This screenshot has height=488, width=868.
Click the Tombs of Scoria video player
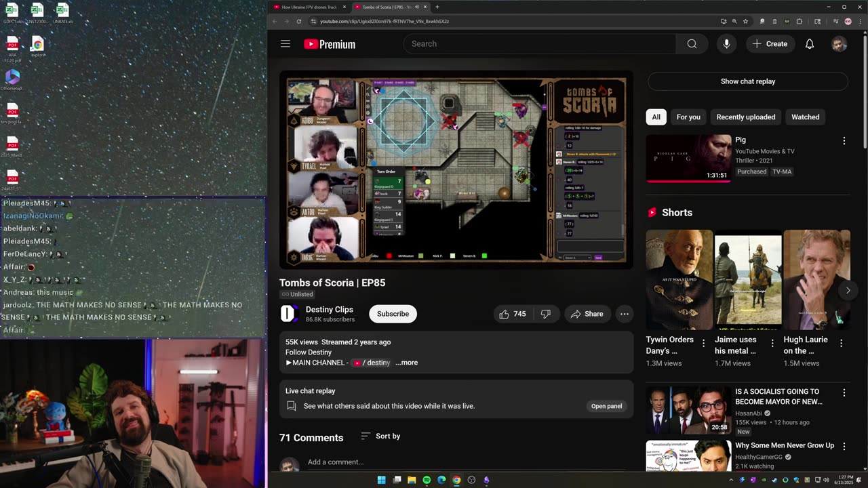(456, 169)
